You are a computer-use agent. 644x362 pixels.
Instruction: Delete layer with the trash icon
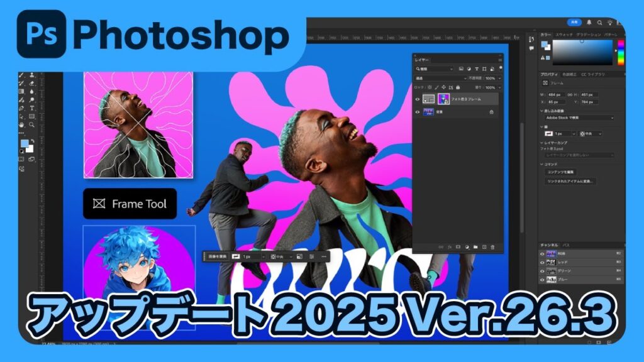click(x=493, y=247)
